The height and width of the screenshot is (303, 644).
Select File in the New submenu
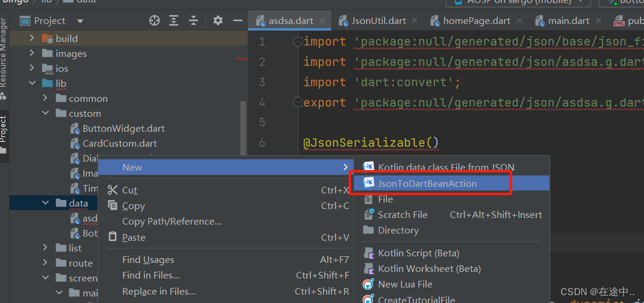[x=452, y=199]
